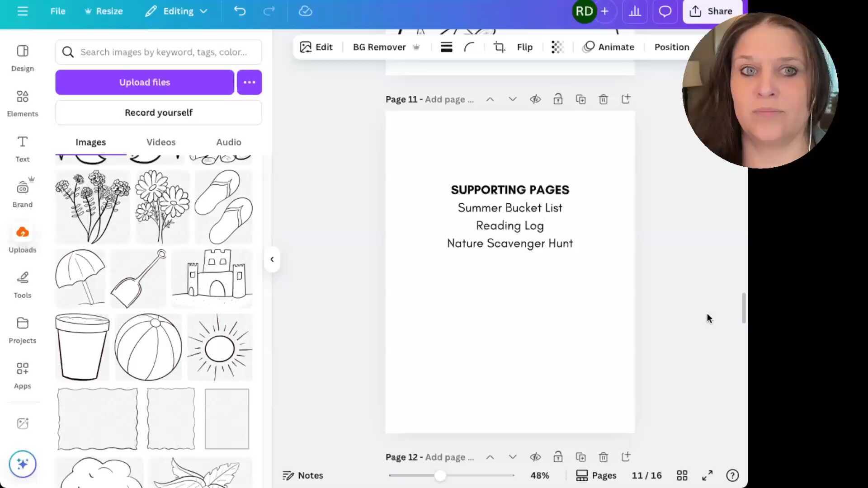The image size is (868, 488).
Task: Collapse the side panel with arrow
Action: click(272, 259)
